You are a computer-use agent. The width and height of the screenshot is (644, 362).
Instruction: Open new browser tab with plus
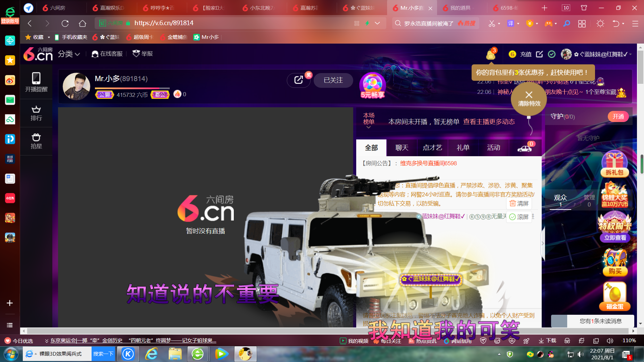pos(544,8)
